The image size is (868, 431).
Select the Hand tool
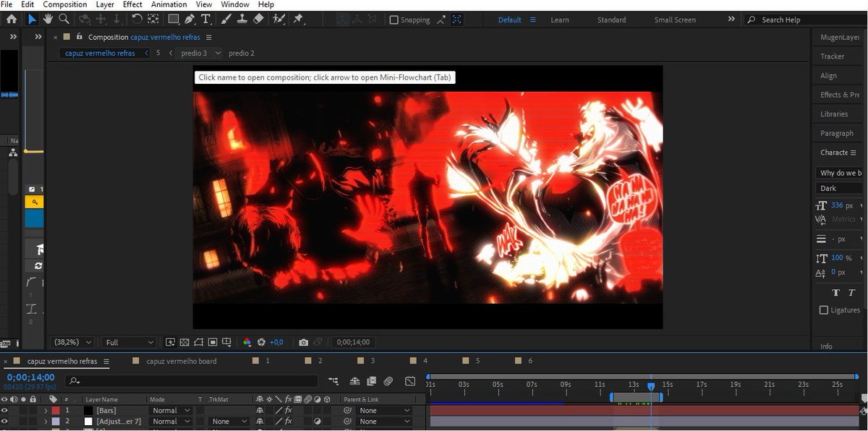(48, 19)
